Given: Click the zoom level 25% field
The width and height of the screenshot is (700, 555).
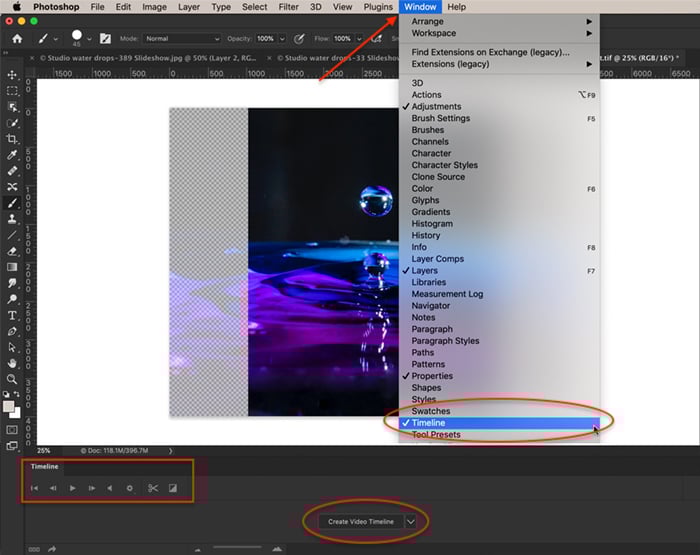Looking at the screenshot, I should [x=43, y=451].
